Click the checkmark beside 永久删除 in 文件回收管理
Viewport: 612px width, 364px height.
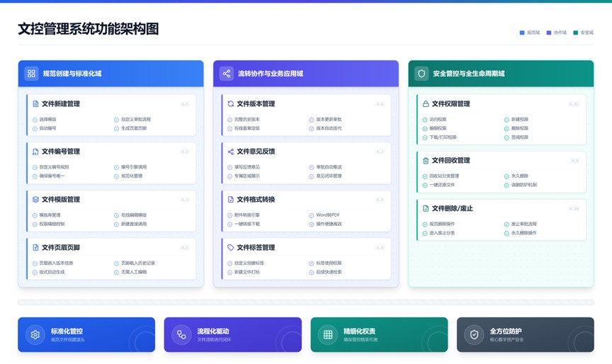coord(506,176)
